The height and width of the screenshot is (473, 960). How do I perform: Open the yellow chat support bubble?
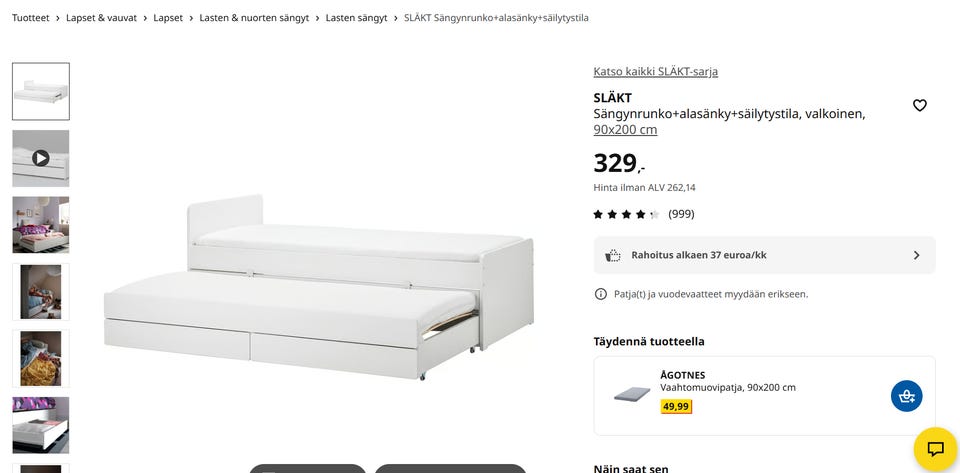coord(935,449)
